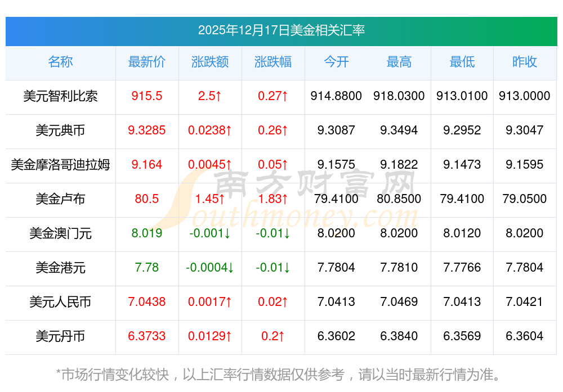The height and width of the screenshot is (392, 563).
Task: Click the previous close 913.0000
Action: [525, 96]
